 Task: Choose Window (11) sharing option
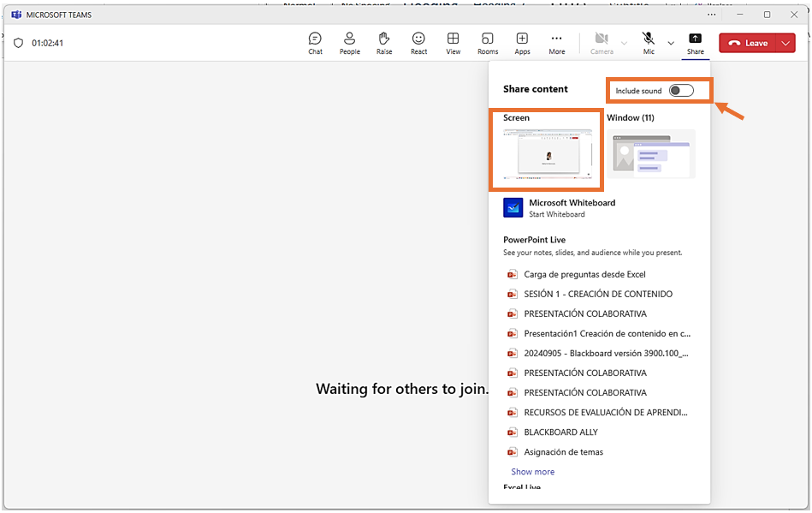651,153
